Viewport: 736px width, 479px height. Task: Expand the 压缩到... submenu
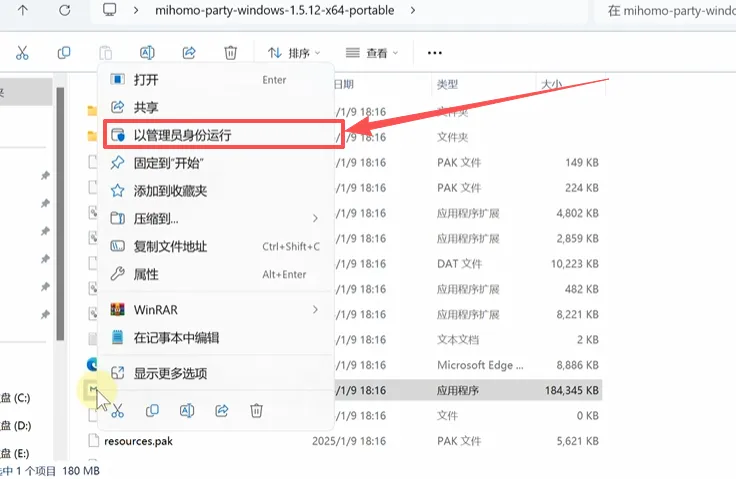tap(216, 218)
